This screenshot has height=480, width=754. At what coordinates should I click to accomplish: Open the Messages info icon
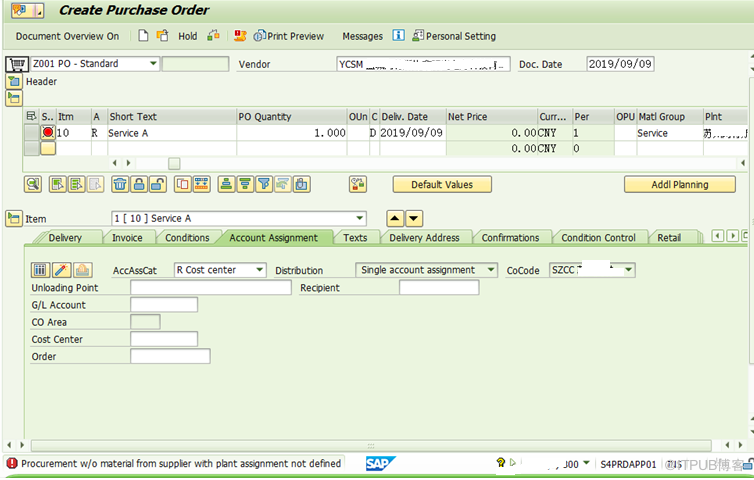tap(398, 36)
